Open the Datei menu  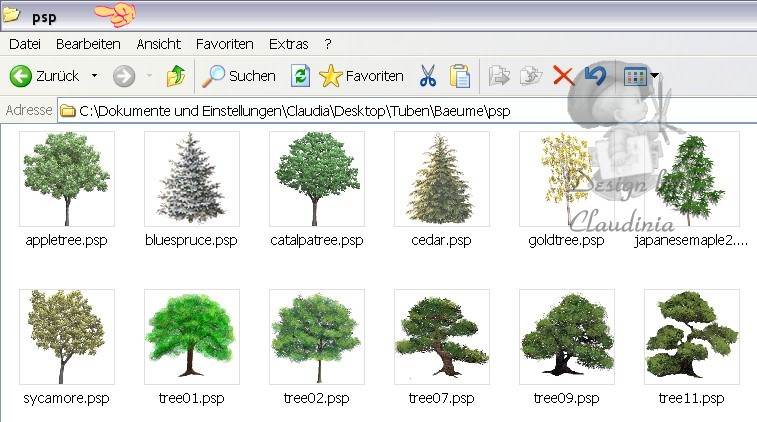point(25,44)
